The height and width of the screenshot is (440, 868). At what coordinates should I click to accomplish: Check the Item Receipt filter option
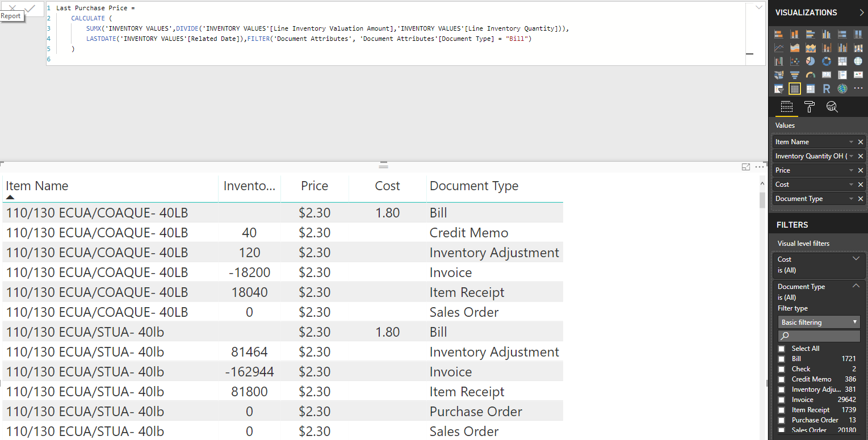782,410
